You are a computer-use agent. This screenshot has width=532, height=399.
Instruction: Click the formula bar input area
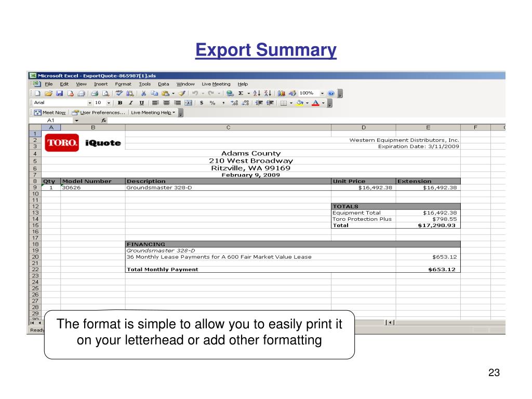307,121
